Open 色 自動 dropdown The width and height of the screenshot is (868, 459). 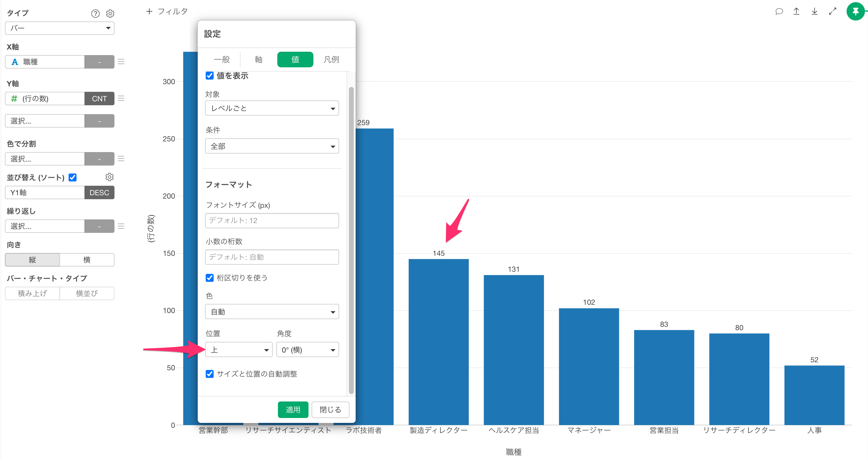[272, 312]
